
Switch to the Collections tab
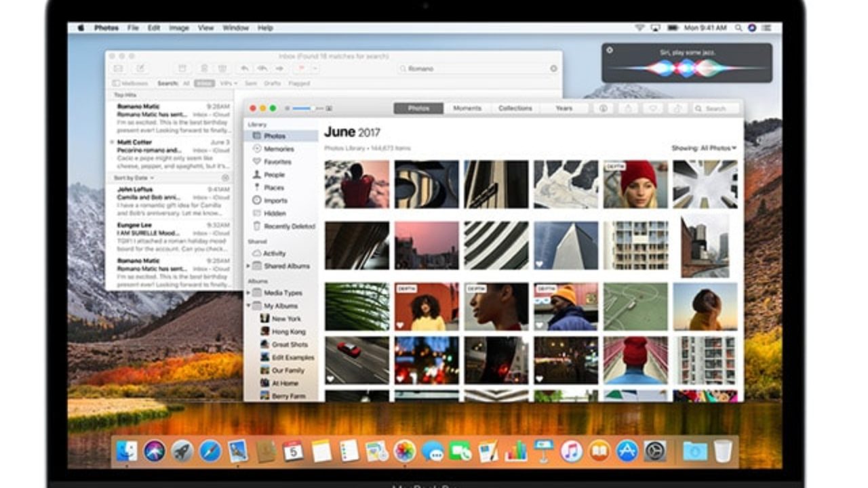pos(515,108)
